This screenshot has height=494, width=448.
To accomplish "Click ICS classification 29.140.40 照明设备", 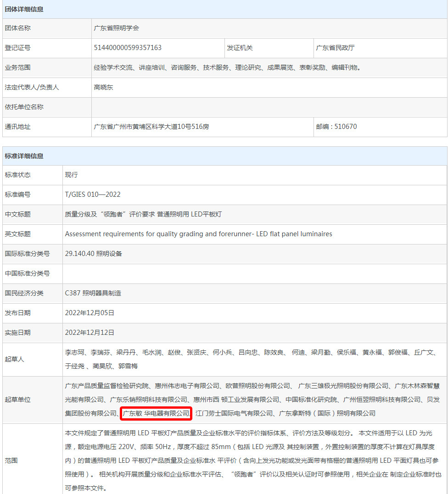I will 94,254.
